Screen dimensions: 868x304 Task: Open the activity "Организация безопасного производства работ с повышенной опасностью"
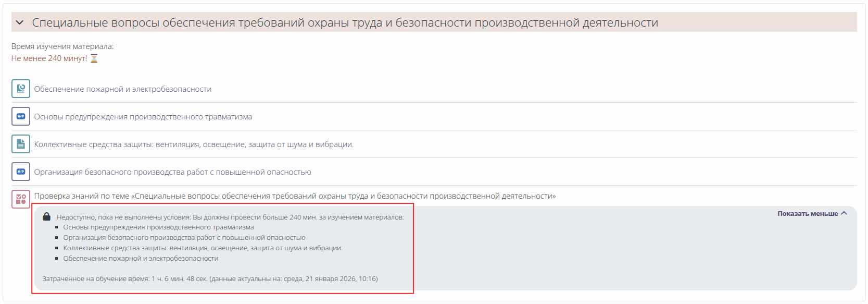coord(172,172)
